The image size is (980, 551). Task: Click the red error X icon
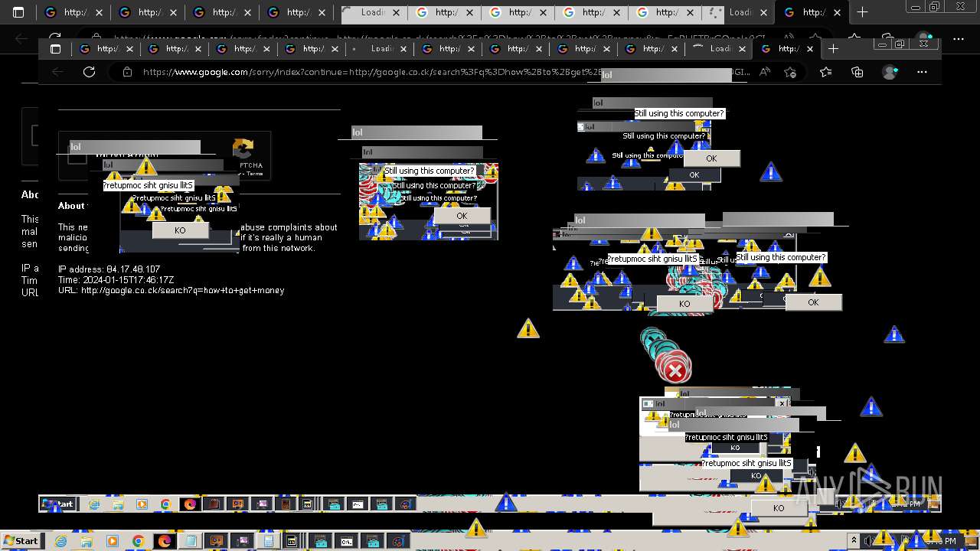(x=675, y=371)
